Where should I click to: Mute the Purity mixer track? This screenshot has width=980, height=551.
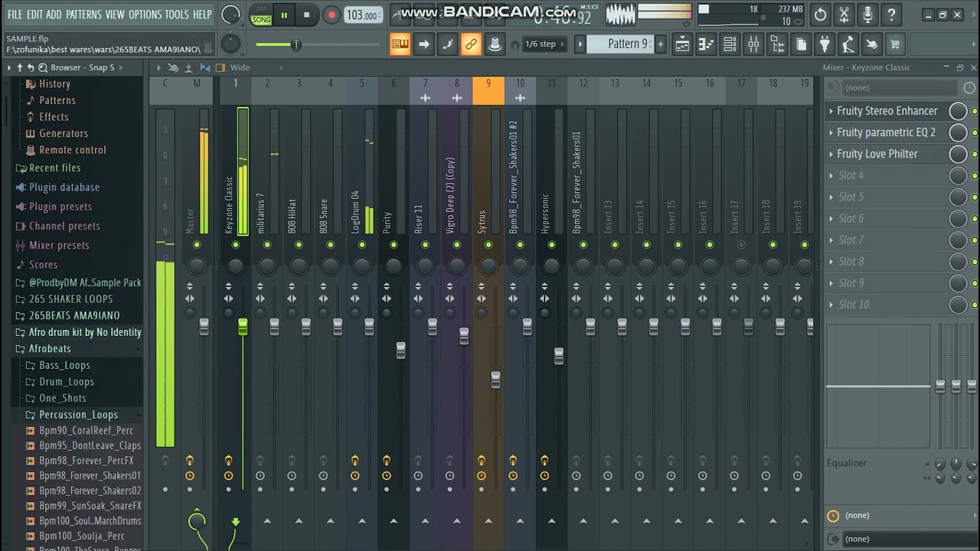pos(394,245)
